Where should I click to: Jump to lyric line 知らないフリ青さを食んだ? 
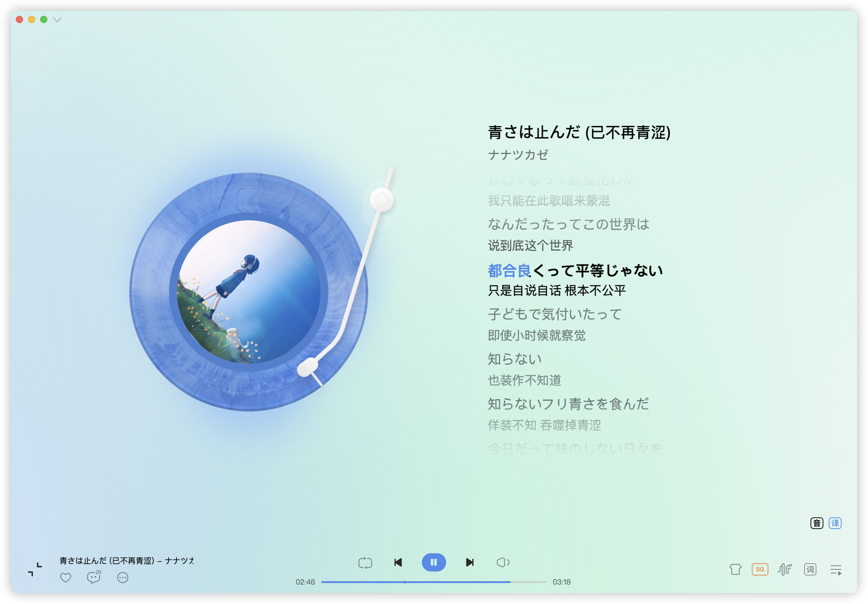[x=568, y=404]
